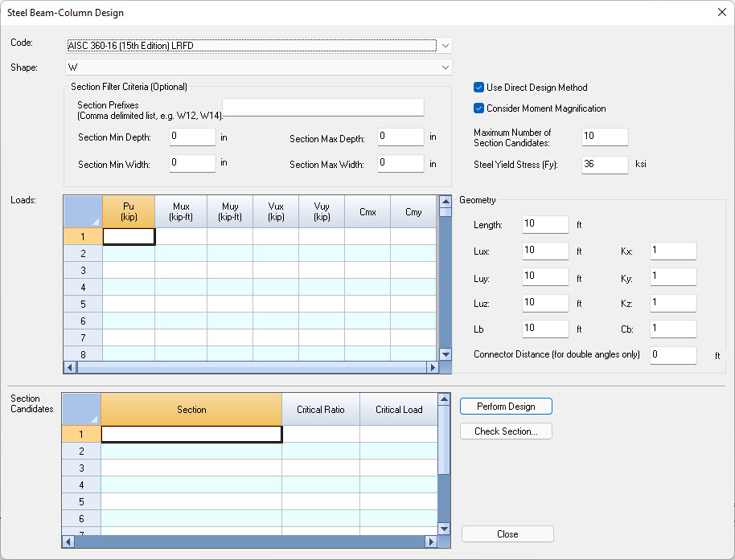Screen dimensions: 735x560
Task: Click Section cell in candidates row 1
Action: click(191, 434)
